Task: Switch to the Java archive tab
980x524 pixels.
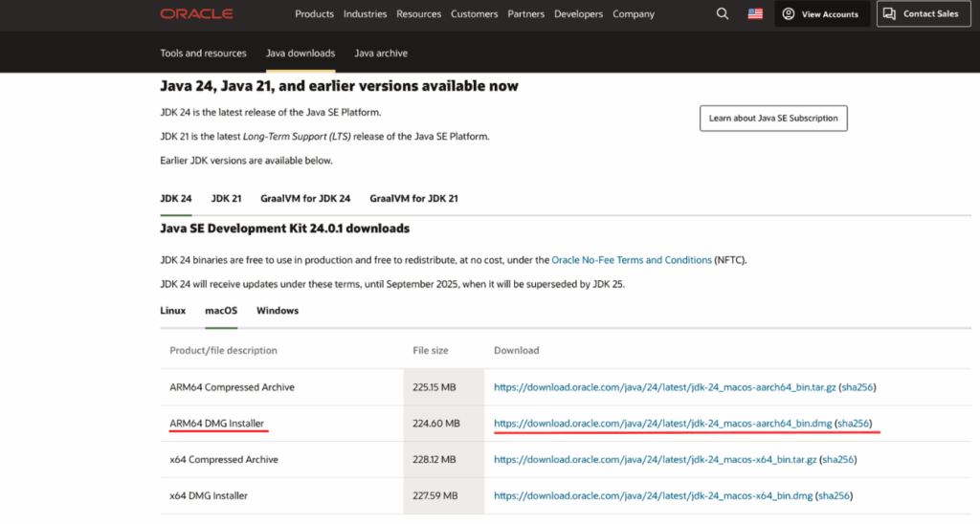Action: 381,54
